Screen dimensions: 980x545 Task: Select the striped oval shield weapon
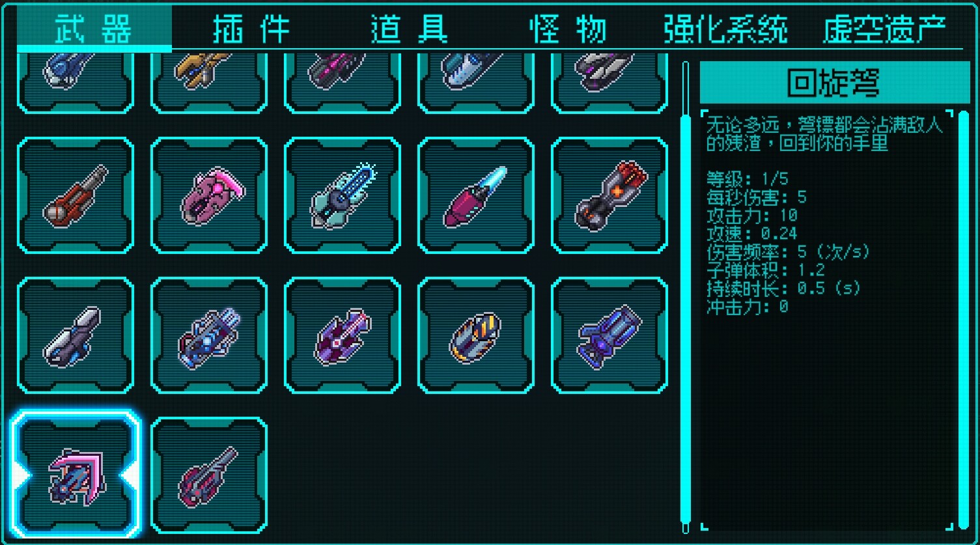coord(476,335)
